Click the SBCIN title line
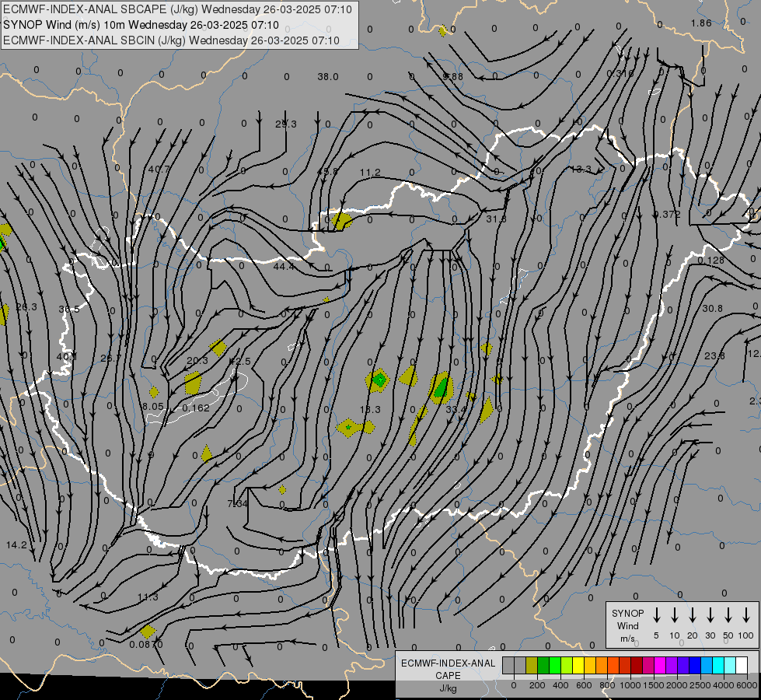This screenshot has width=761, height=700. pyautogui.click(x=171, y=40)
